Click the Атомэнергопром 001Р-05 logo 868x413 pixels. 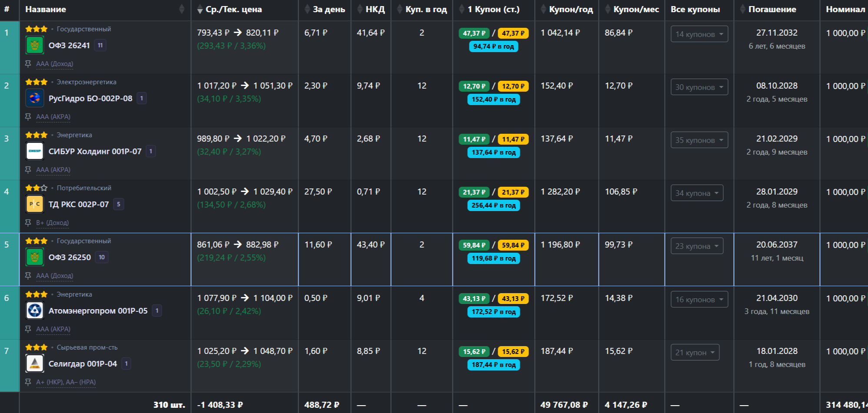pyautogui.click(x=35, y=311)
